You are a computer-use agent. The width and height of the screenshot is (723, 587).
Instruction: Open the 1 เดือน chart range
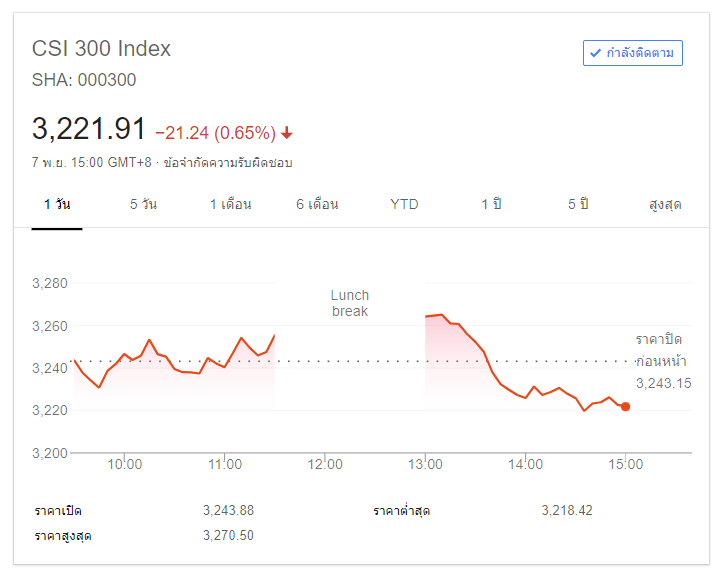coord(230,204)
